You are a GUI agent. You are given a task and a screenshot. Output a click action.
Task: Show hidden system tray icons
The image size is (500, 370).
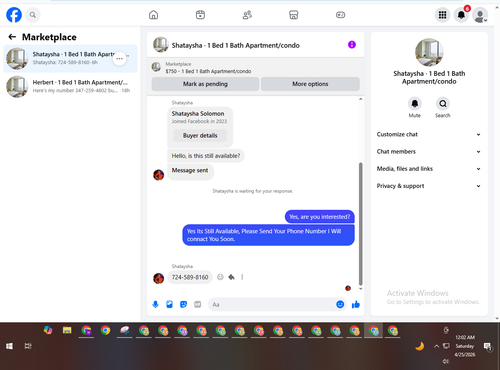pos(436,346)
